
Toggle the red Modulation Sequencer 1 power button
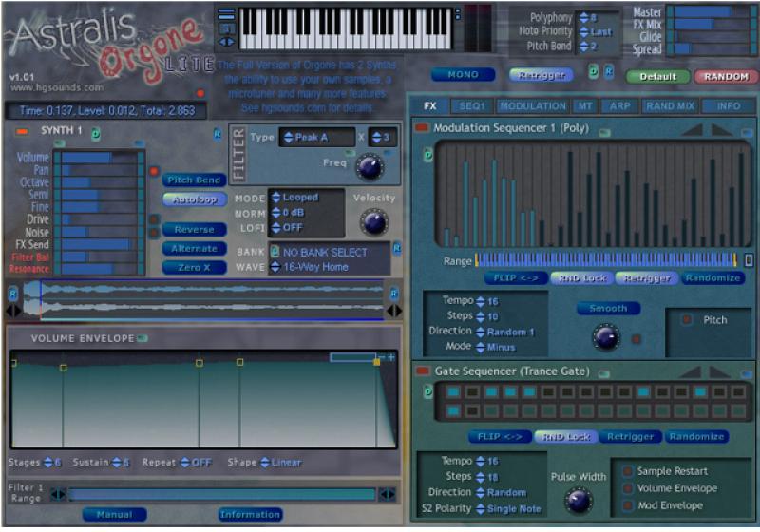421,127
